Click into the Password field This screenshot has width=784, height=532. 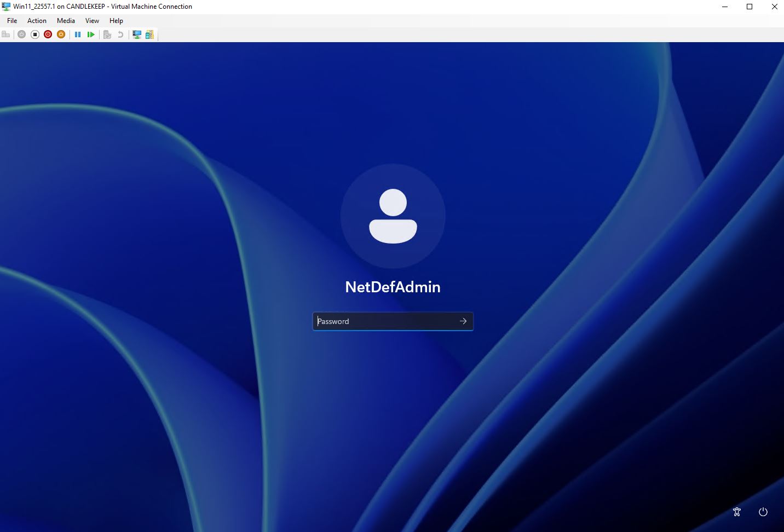[383, 321]
